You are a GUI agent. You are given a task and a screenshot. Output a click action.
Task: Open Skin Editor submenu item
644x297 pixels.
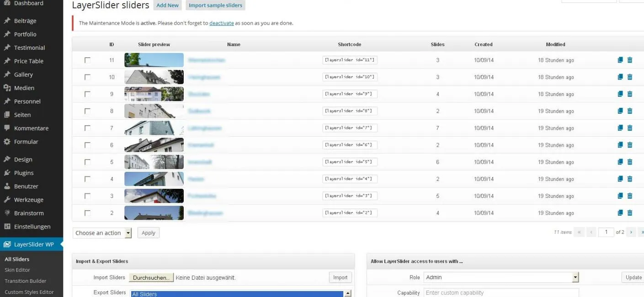[17, 270]
